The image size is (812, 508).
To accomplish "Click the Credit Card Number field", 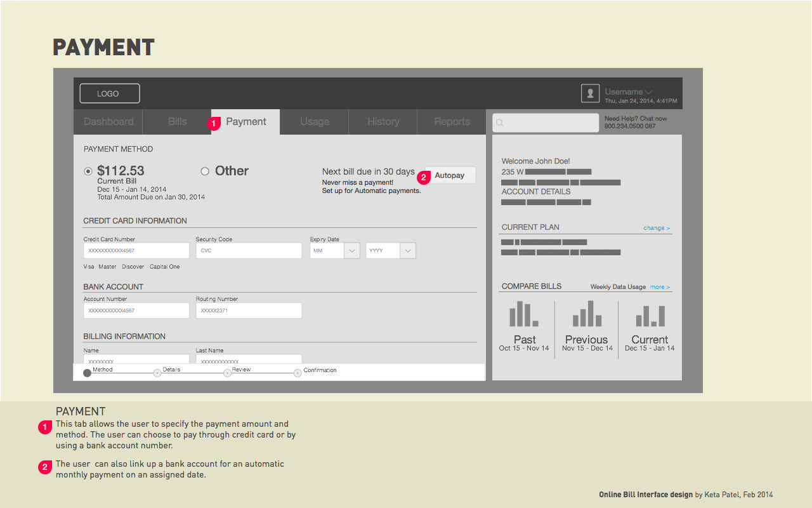I will click(136, 251).
